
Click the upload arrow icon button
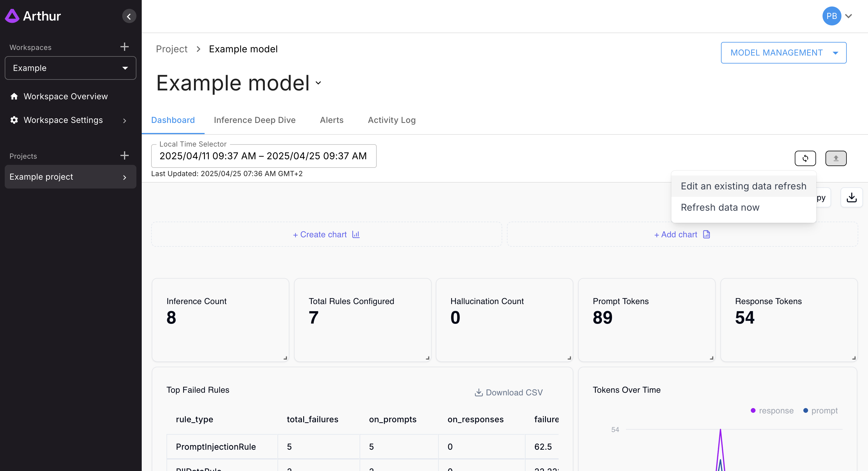pyautogui.click(x=836, y=158)
